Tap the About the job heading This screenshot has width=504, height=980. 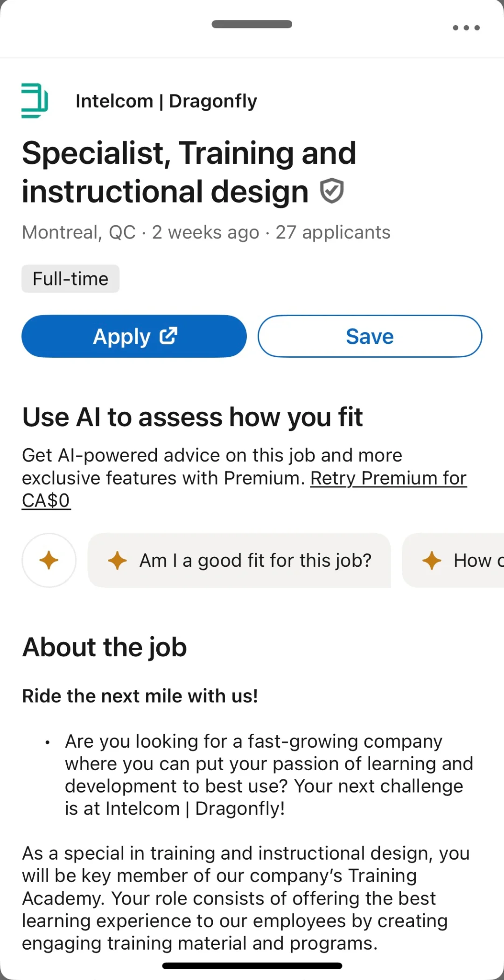click(105, 647)
